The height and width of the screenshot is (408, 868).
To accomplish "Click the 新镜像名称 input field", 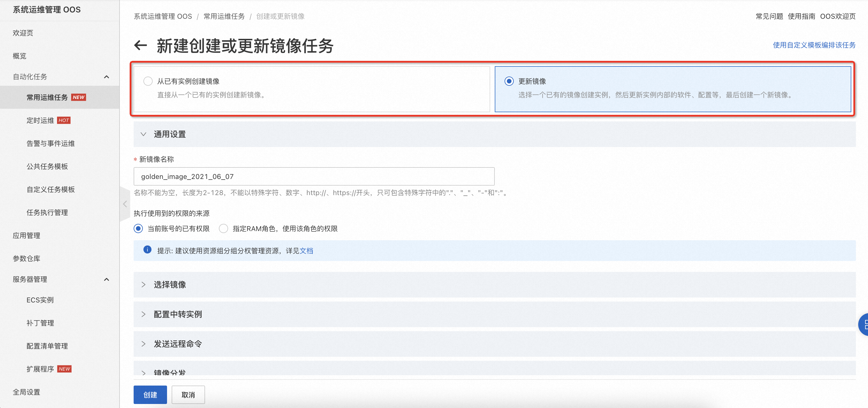I will pyautogui.click(x=314, y=176).
